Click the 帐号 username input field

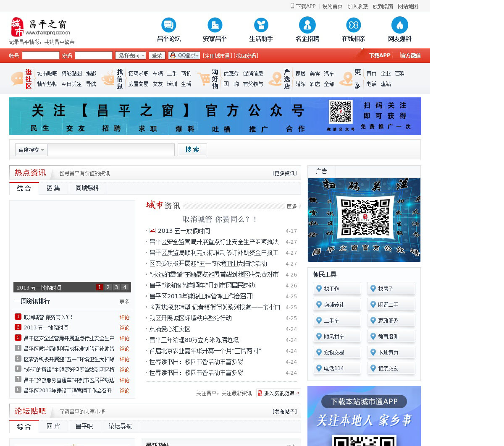point(40,55)
